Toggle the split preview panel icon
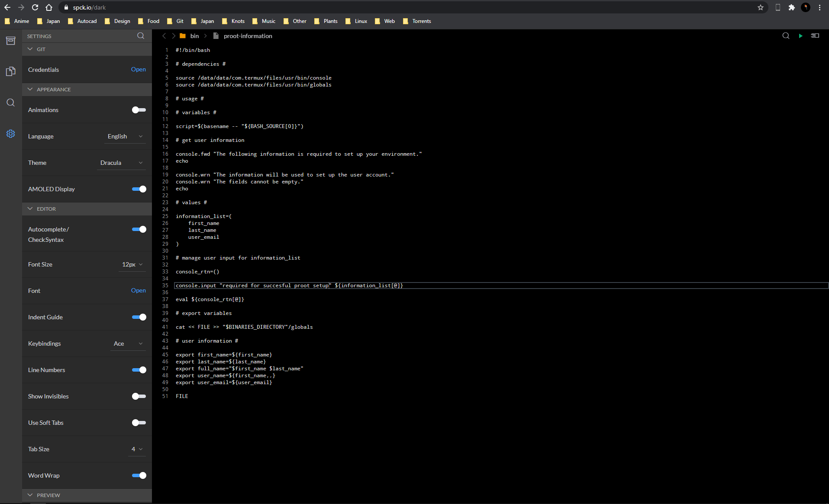Image resolution: width=829 pixels, height=504 pixels. pyautogui.click(x=815, y=36)
